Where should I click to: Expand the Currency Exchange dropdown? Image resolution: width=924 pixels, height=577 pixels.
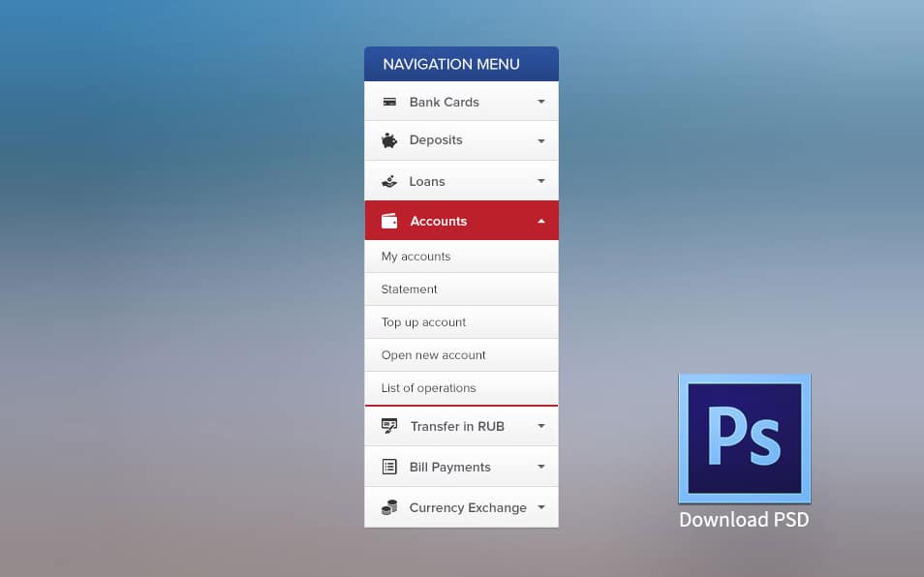pos(541,506)
